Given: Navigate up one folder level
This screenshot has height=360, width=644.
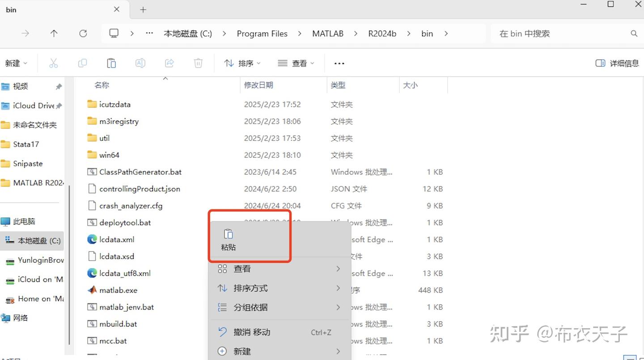Looking at the screenshot, I should coord(54,33).
